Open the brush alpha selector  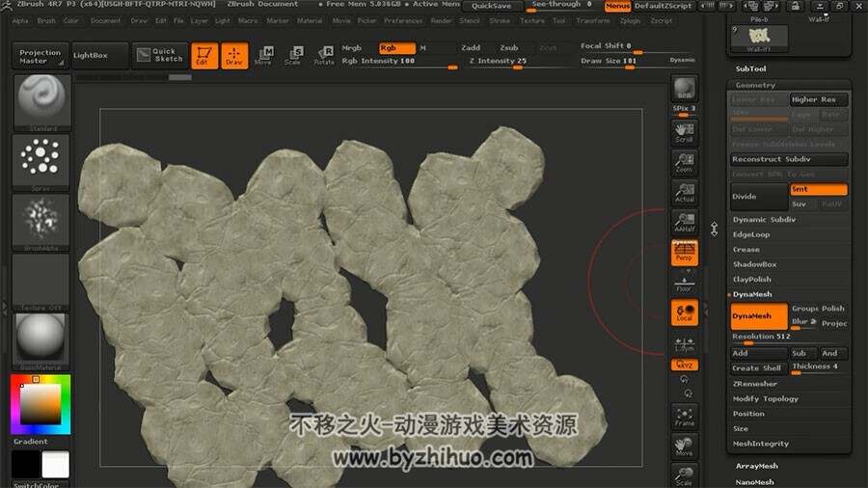41,223
